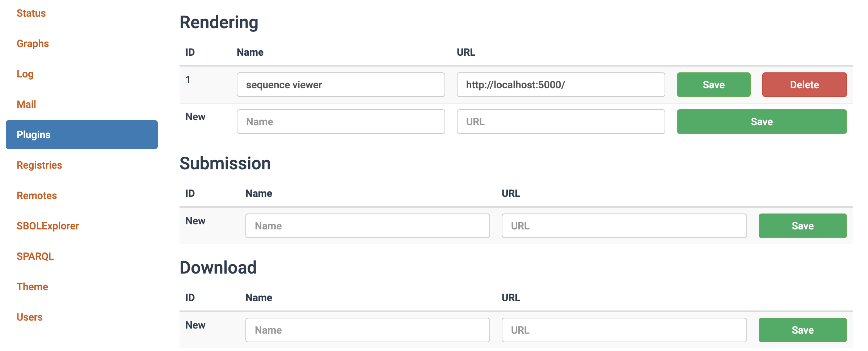
Task: Save the new Download plugin
Action: click(803, 330)
